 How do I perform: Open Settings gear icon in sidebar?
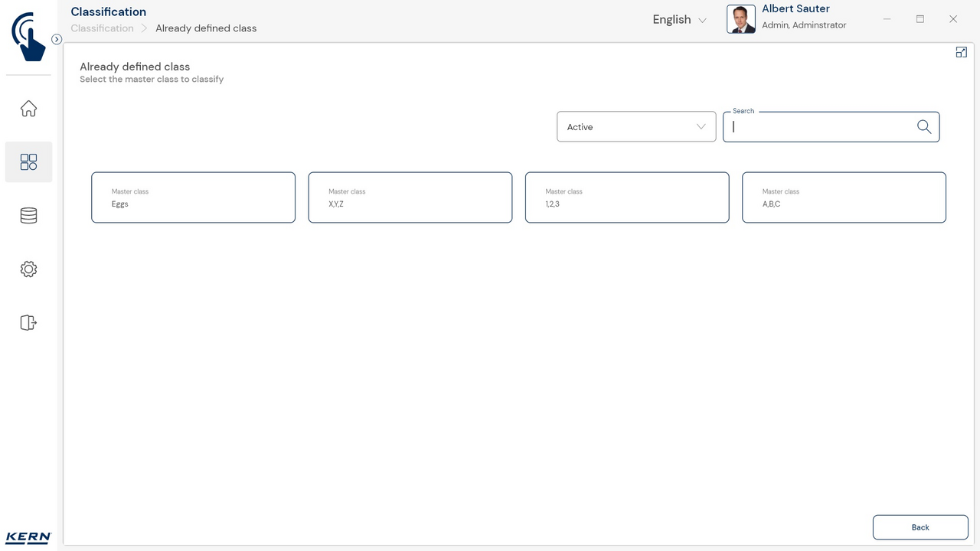pyautogui.click(x=28, y=269)
